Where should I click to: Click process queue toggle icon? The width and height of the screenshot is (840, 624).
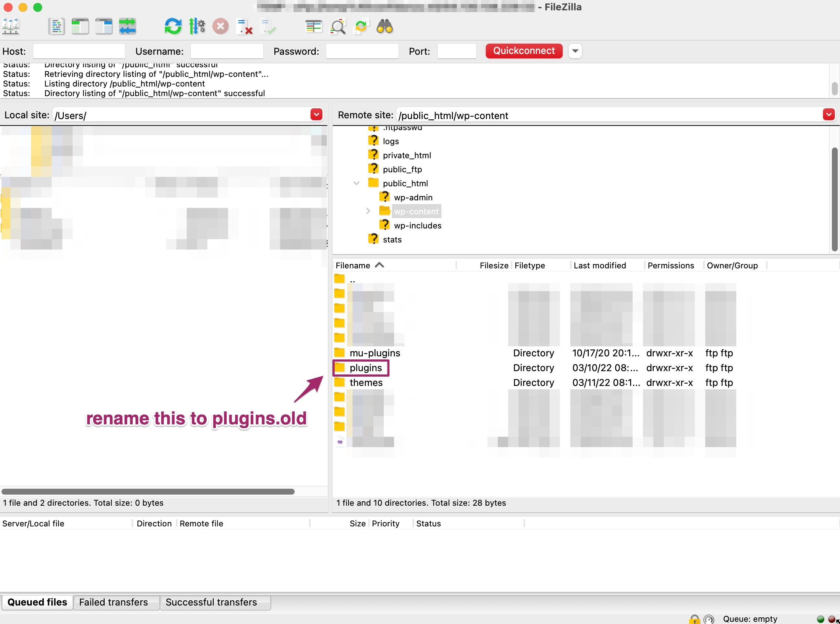pyautogui.click(x=197, y=27)
